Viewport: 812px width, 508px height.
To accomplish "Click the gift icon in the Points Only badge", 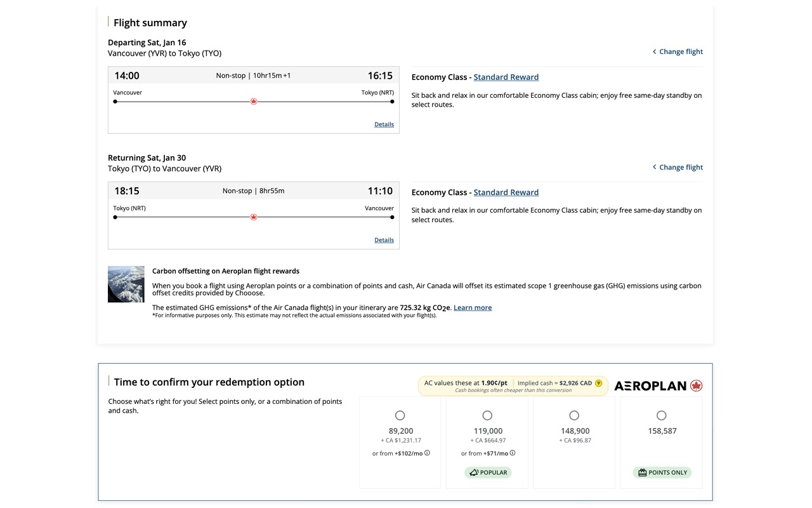I will 642,472.
